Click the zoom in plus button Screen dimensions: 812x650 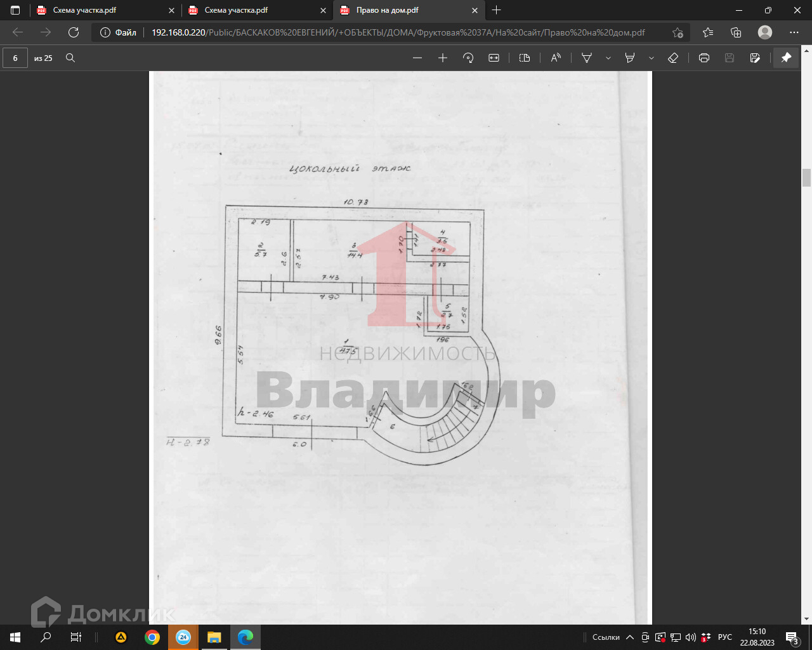point(443,58)
